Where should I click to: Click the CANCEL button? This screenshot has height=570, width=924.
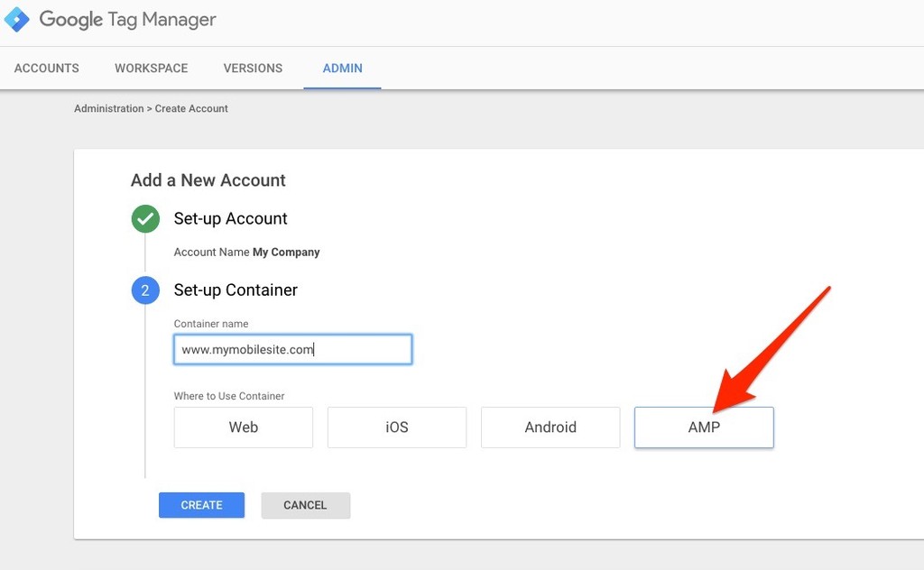pyautogui.click(x=305, y=505)
